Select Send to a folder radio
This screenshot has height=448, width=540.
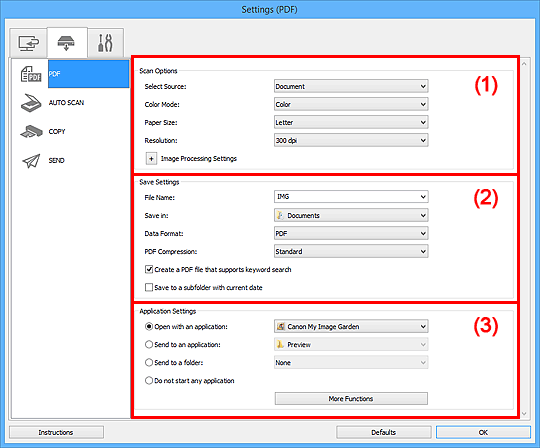[x=149, y=363]
